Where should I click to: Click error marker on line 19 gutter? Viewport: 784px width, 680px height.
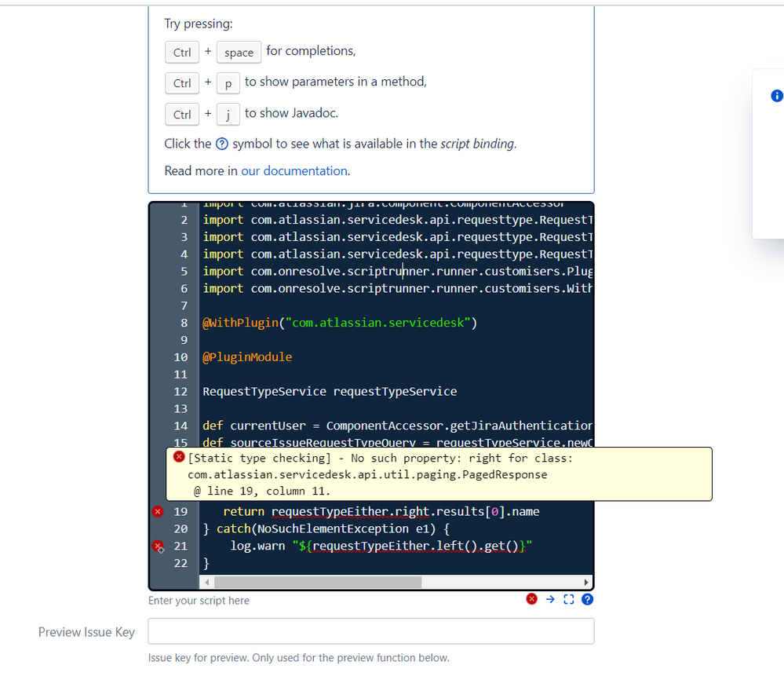click(158, 511)
